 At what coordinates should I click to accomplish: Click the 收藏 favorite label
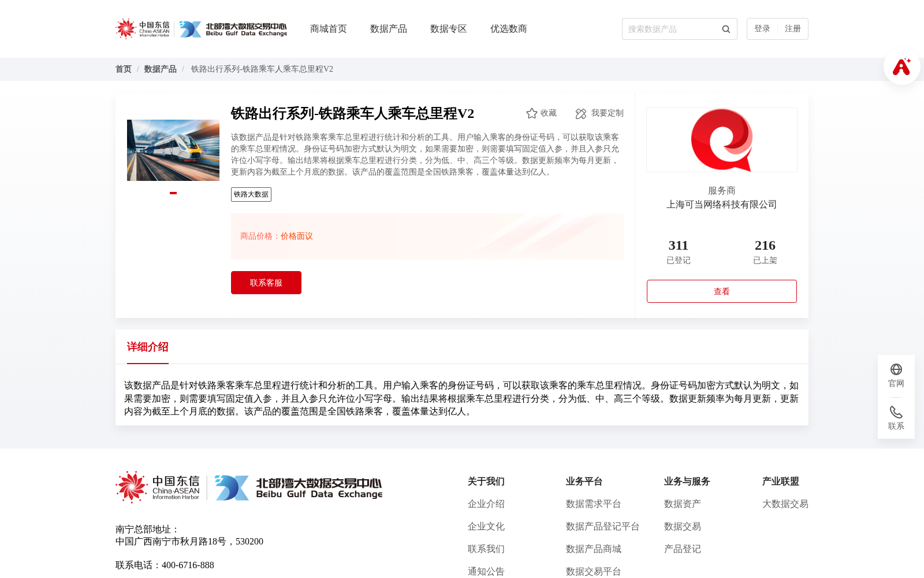[x=549, y=113]
